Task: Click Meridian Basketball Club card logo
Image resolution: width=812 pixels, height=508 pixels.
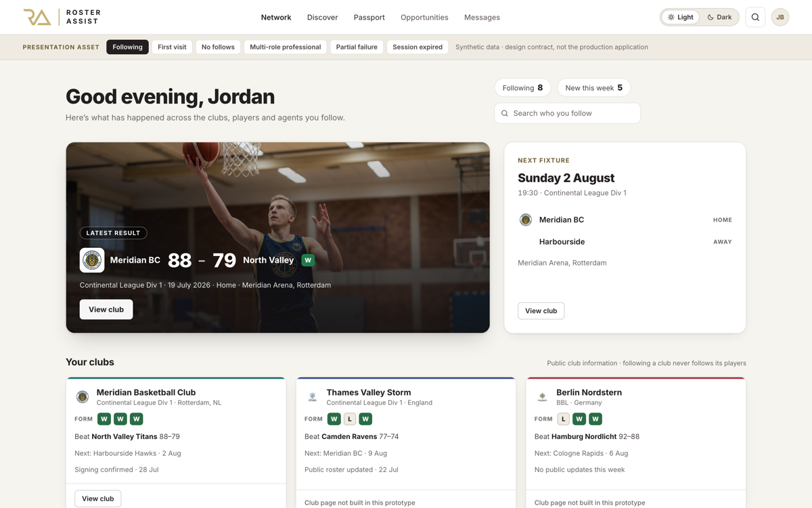Action: click(x=83, y=397)
